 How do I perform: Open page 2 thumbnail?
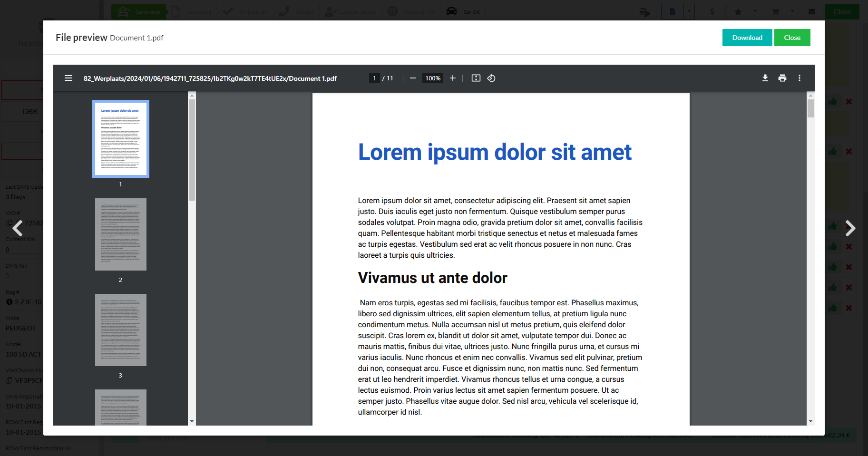(x=121, y=234)
